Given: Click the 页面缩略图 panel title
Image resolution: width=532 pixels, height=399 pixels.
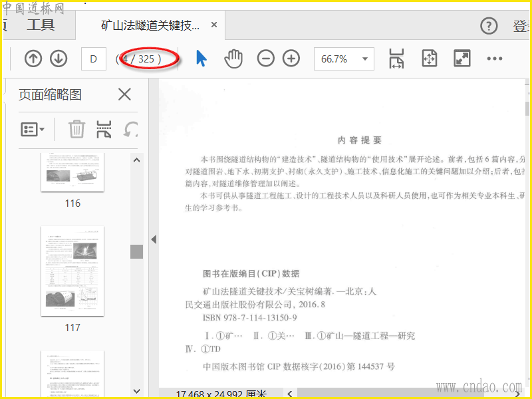Looking at the screenshot, I should click(51, 94).
